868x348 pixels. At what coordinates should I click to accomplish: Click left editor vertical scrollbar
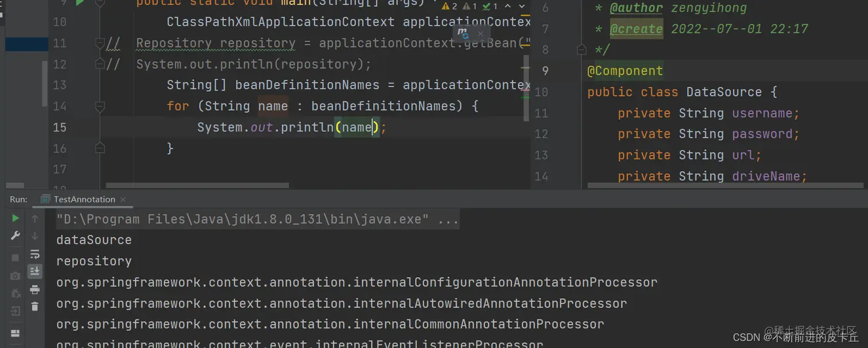[526, 88]
